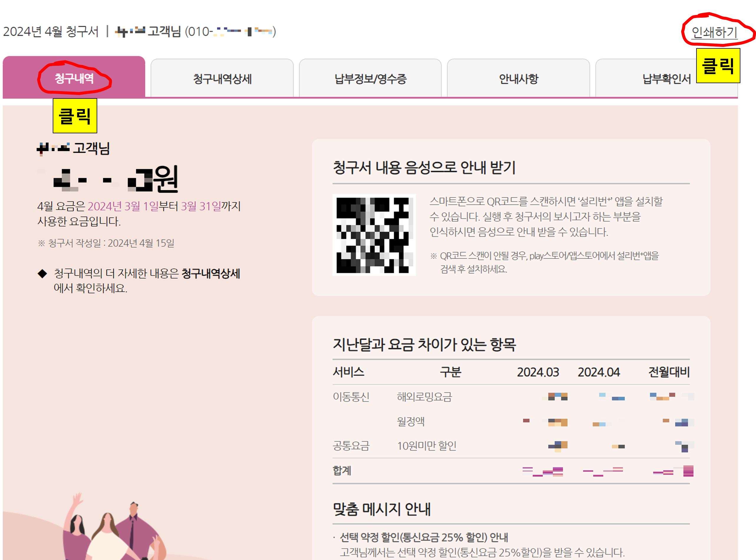Go to the 납부확인서 tab
Viewport: 756px width, 560px height.
point(666,79)
